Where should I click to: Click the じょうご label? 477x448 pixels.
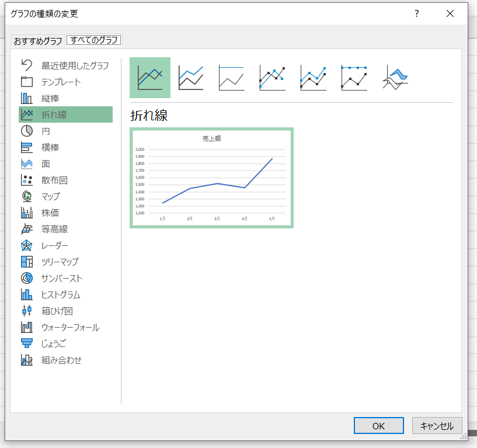pos(54,343)
